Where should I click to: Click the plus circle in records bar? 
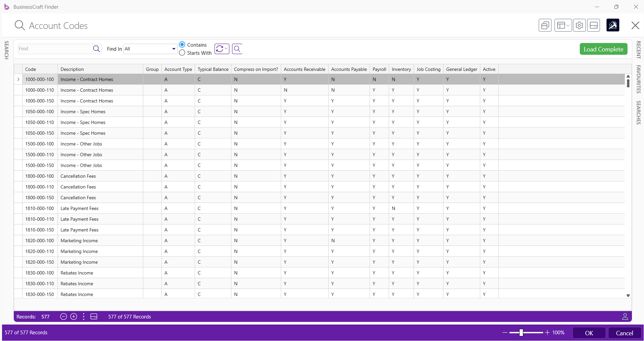74,316
